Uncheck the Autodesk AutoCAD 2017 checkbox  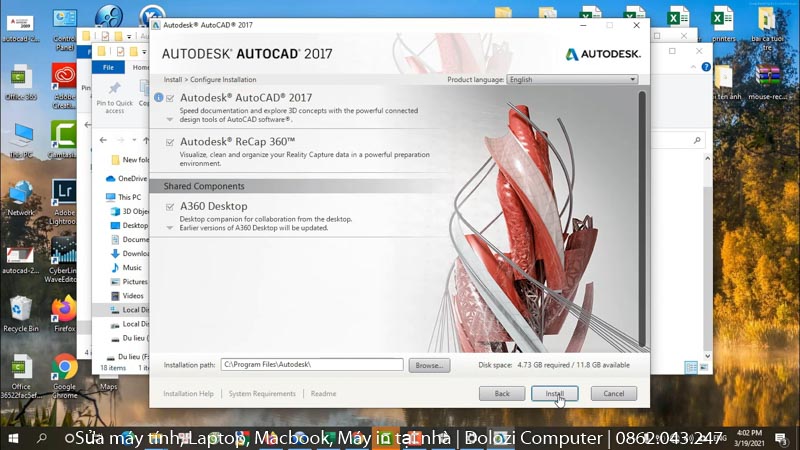click(171, 98)
